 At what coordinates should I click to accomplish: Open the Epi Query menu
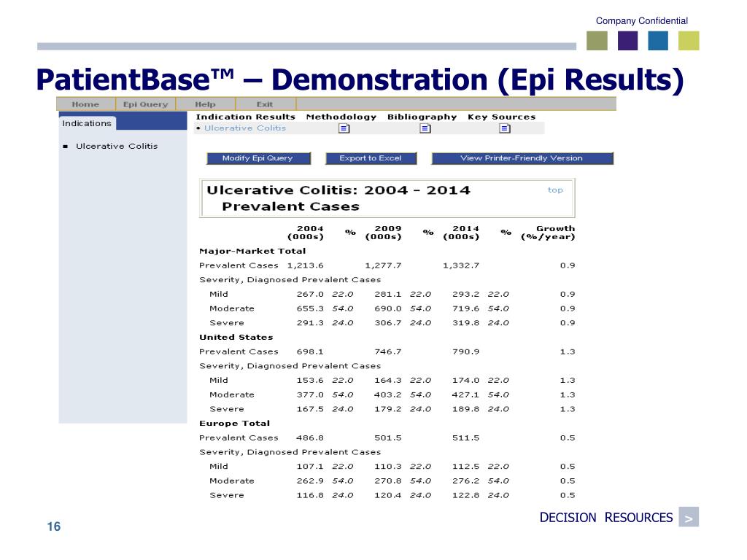tap(145, 104)
